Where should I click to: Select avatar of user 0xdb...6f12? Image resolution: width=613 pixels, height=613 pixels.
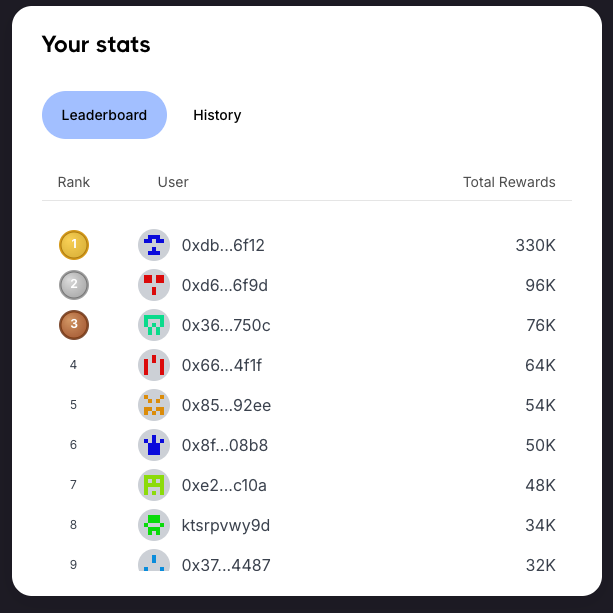click(154, 245)
